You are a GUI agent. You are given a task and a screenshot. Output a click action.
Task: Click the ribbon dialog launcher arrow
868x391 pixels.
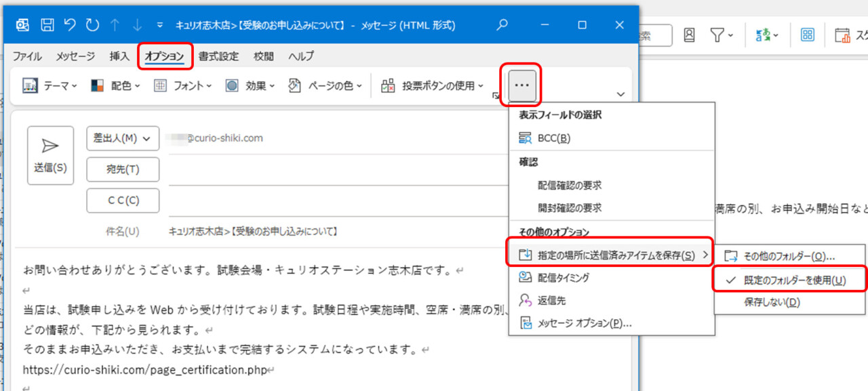495,97
